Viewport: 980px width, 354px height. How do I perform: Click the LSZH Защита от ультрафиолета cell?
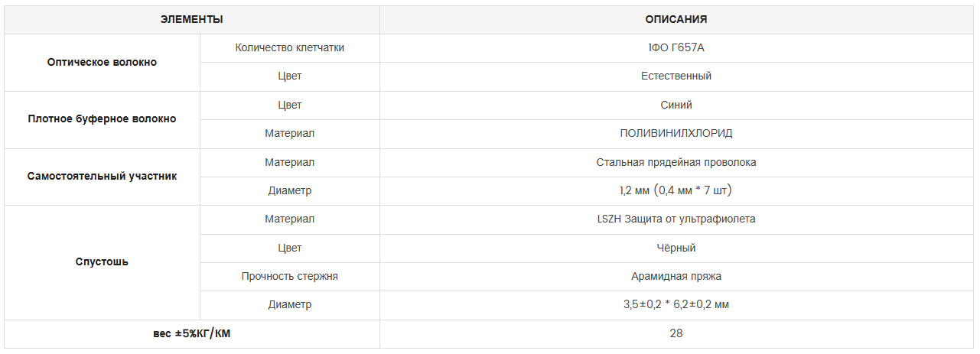pos(676,219)
